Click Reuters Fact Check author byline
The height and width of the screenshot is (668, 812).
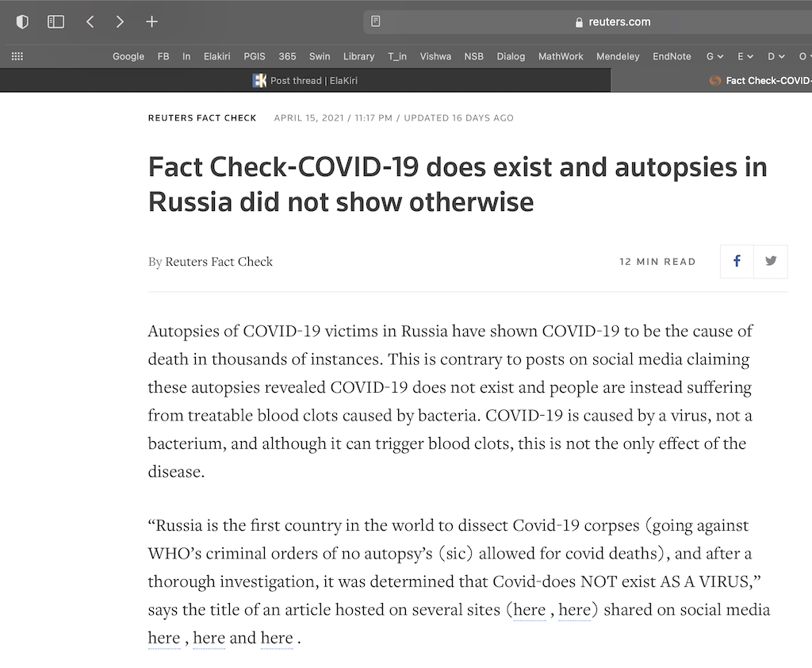[219, 262]
